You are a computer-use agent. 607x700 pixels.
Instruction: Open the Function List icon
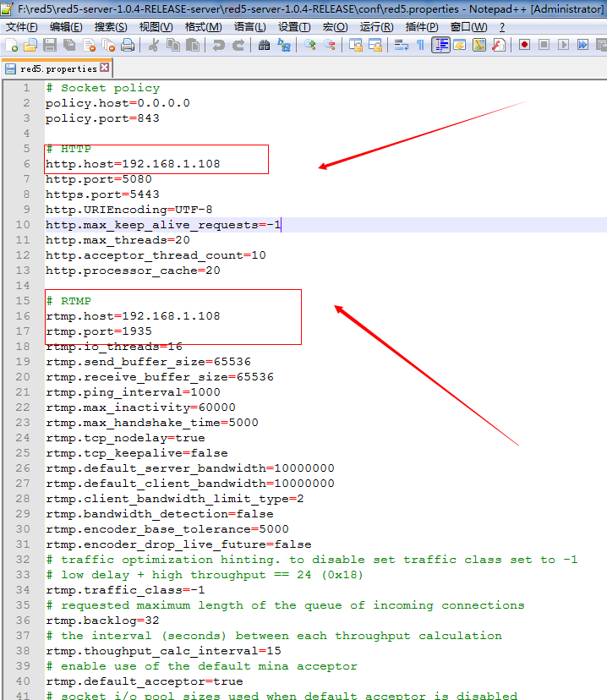pyautogui.click(x=499, y=45)
